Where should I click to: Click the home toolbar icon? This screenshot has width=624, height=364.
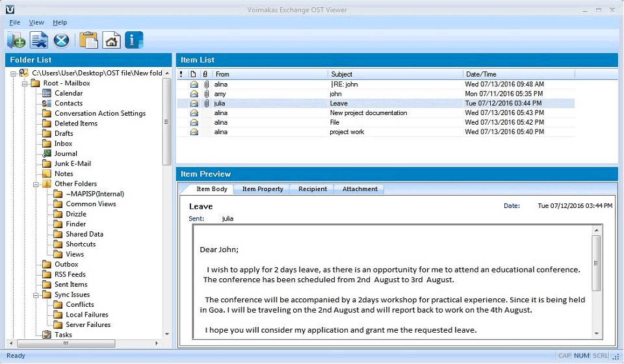pos(111,40)
